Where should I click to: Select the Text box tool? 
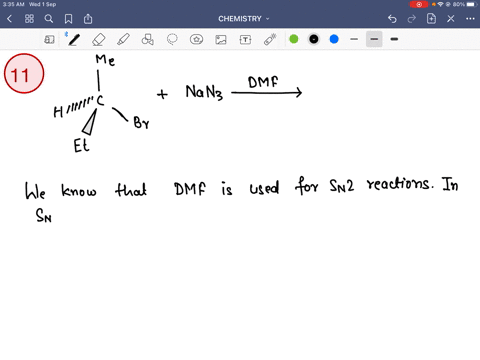pos(245,40)
